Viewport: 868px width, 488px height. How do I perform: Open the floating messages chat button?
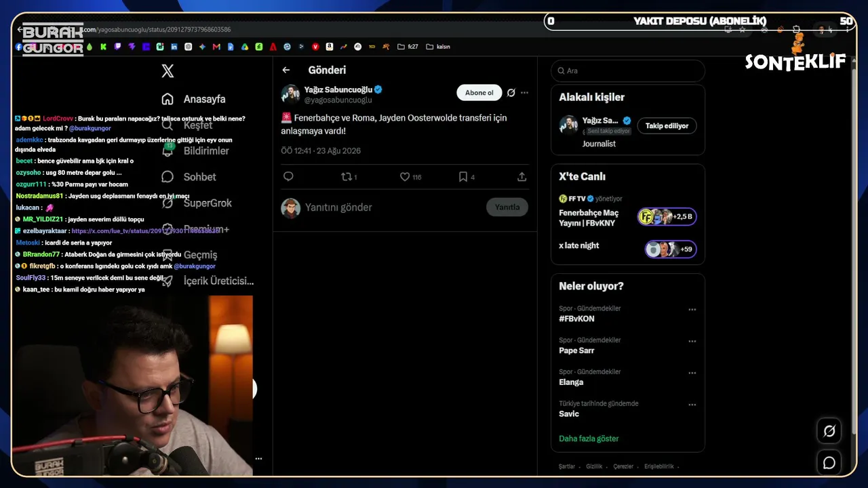pyautogui.click(x=829, y=463)
